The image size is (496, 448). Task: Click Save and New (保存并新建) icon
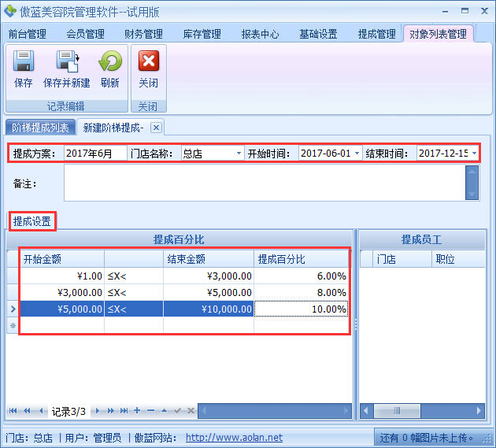[68, 61]
